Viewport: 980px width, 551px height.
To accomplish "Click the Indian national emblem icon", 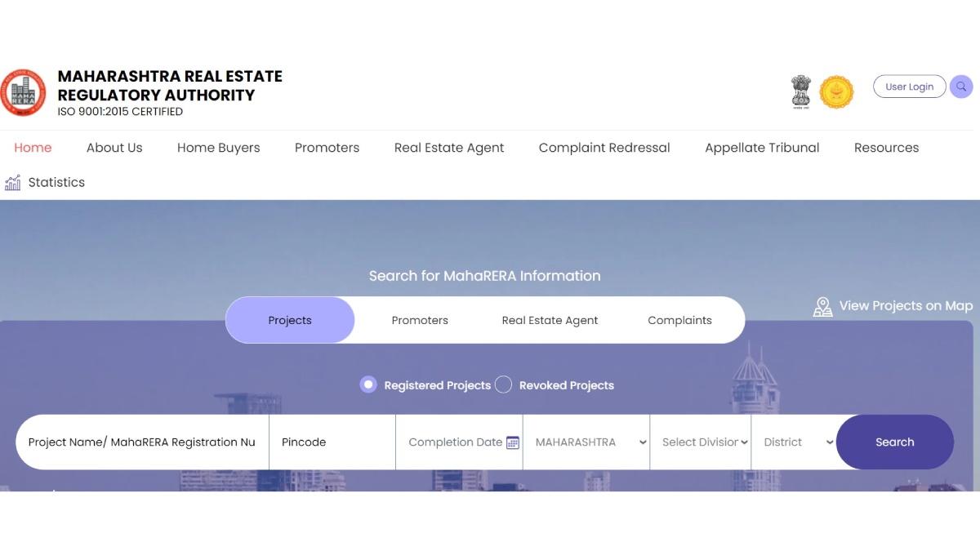I will pos(801,92).
